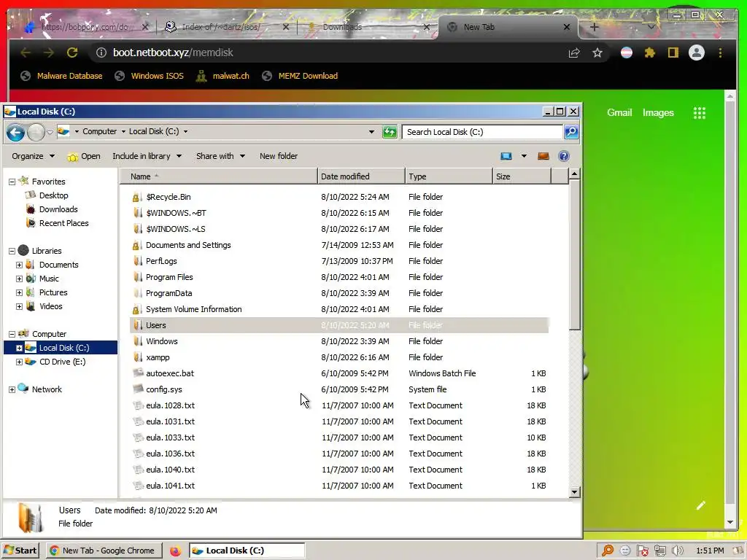Click the Share page icon in Chrome
Image resolution: width=747 pixels, height=560 pixels.
click(x=574, y=52)
